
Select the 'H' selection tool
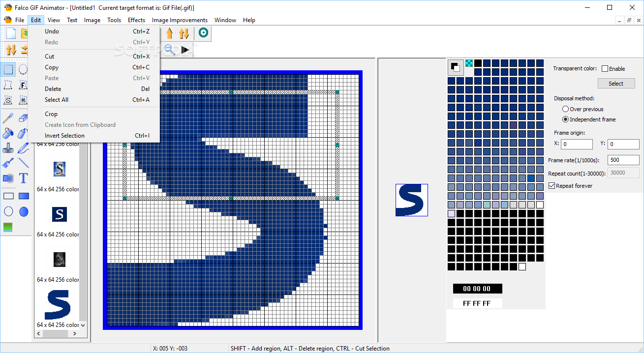pos(23,100)
